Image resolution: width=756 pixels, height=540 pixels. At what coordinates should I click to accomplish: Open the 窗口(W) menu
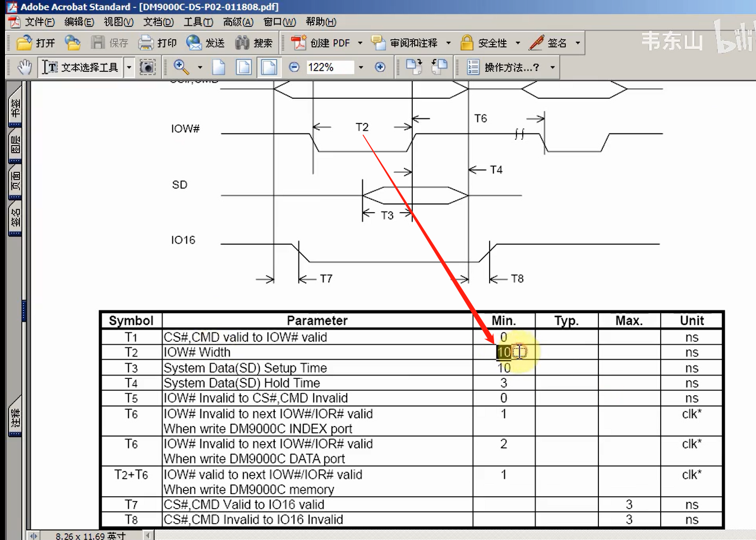279,22
